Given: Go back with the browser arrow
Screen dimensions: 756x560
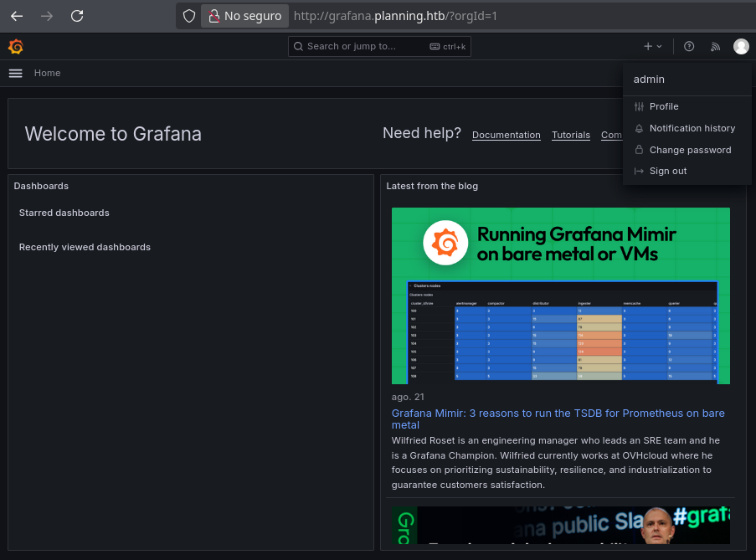Looking at the screenshot, I should (x=17, y=16).
